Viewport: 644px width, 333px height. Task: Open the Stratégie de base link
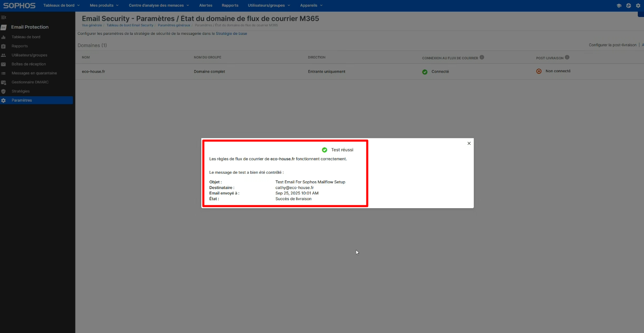click(231, 34)
